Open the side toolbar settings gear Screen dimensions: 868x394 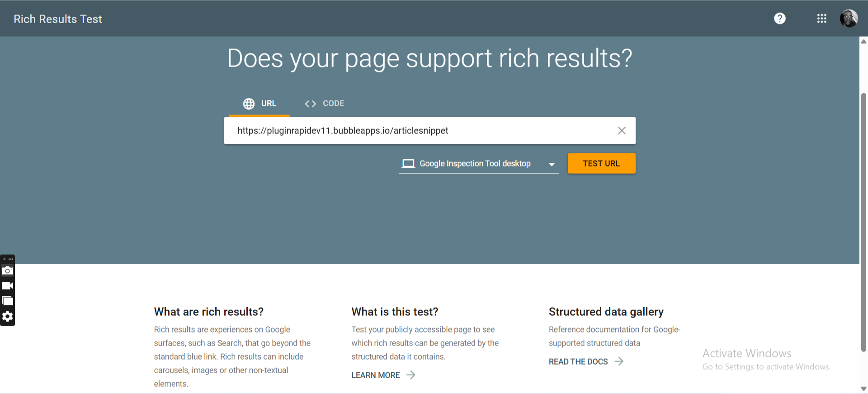click(x=8, y=317)
